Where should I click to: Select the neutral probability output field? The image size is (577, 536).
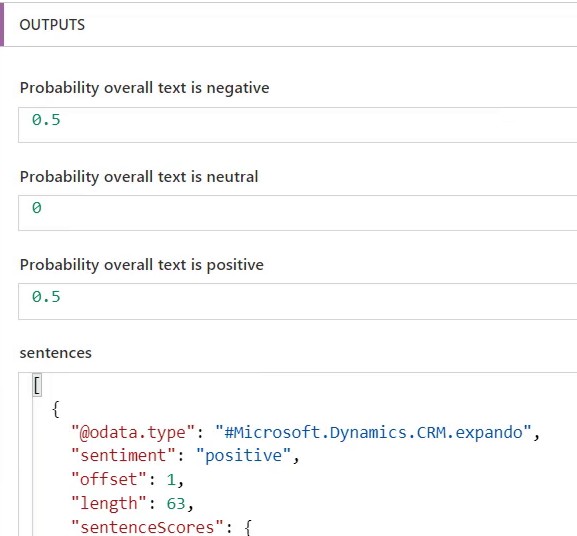pos(297,213)
